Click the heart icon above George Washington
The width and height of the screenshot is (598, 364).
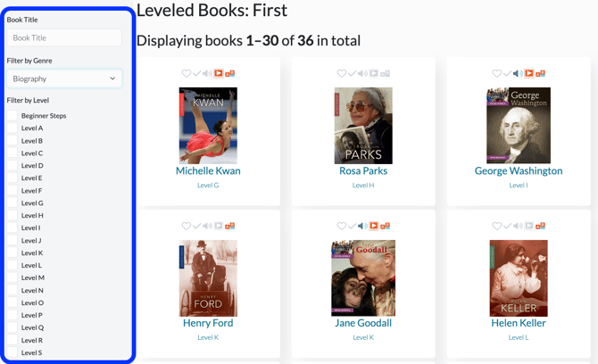pyautogui.click(x=496, y=74)
